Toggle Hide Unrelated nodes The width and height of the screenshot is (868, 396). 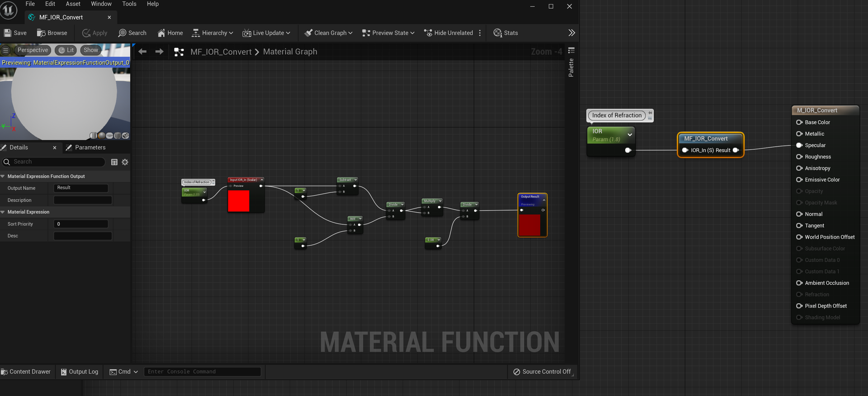pyautogui.click(x=448, y=33)
